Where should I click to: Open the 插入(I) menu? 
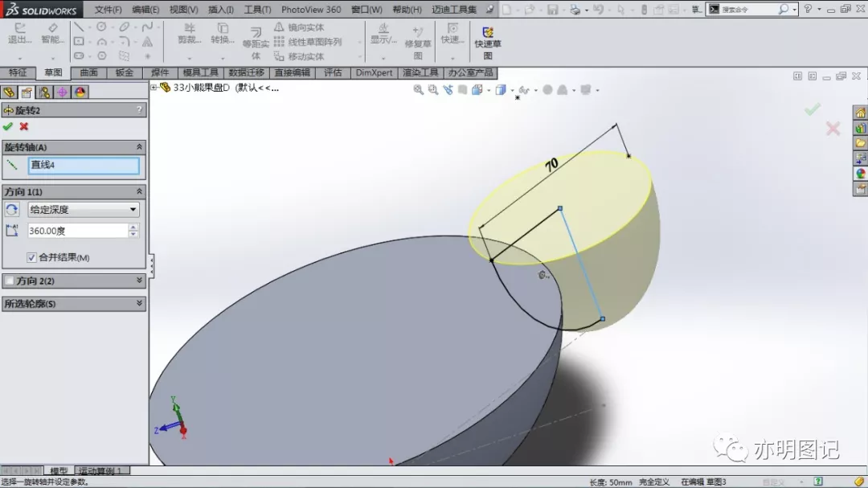point(220,10)
